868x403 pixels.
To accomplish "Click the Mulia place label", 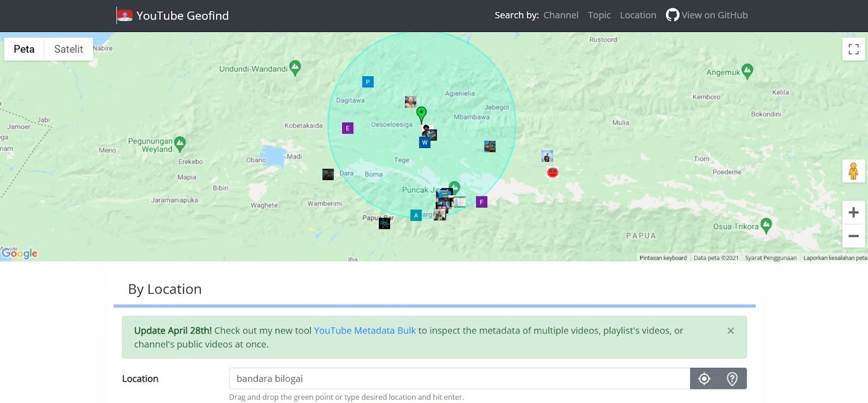I will (x=621, y=123).
